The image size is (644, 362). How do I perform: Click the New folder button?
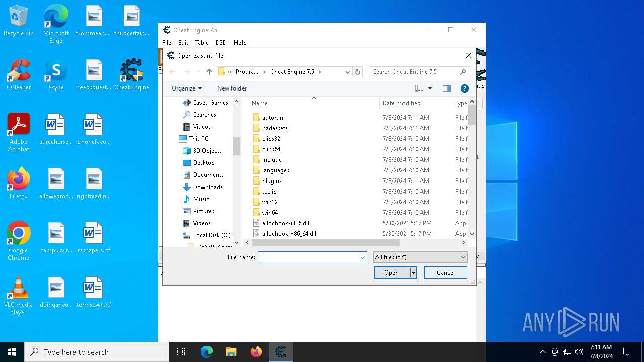[x=232, y=88]
